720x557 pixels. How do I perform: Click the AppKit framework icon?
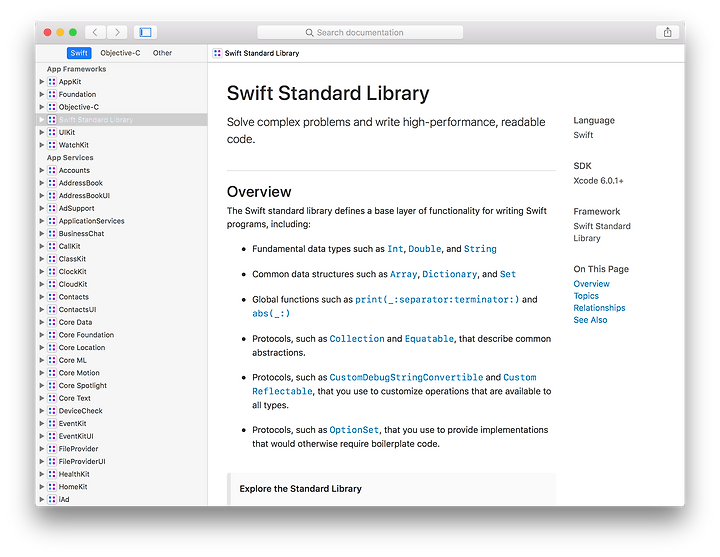pyautogui.click(x=52, y=82)
